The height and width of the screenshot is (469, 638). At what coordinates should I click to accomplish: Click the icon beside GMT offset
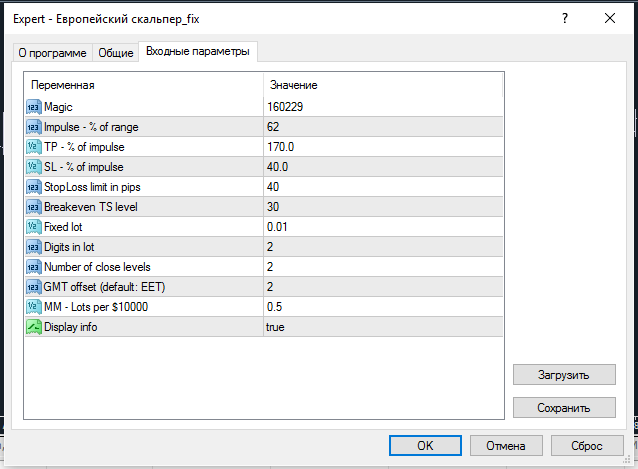(34, 287)
